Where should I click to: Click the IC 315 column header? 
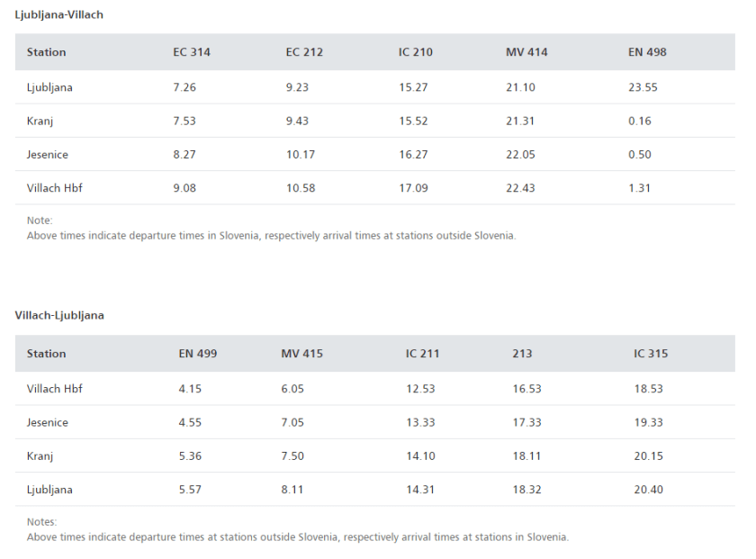click(x=651, y=354)
